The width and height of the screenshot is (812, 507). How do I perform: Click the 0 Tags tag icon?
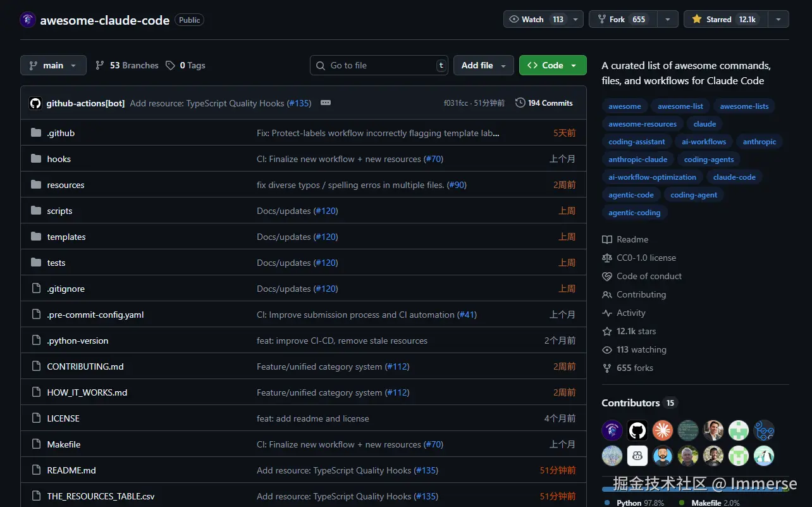(x=170, y=65)
